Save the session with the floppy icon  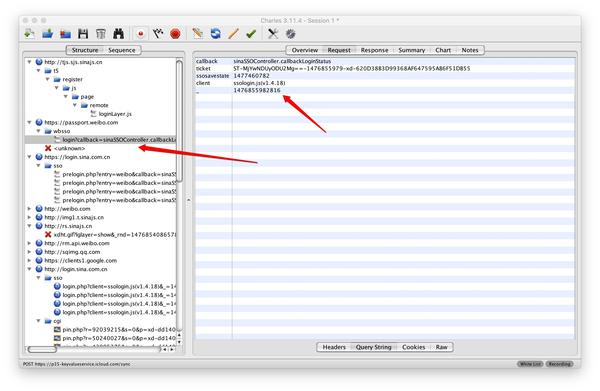click(83, 34)
